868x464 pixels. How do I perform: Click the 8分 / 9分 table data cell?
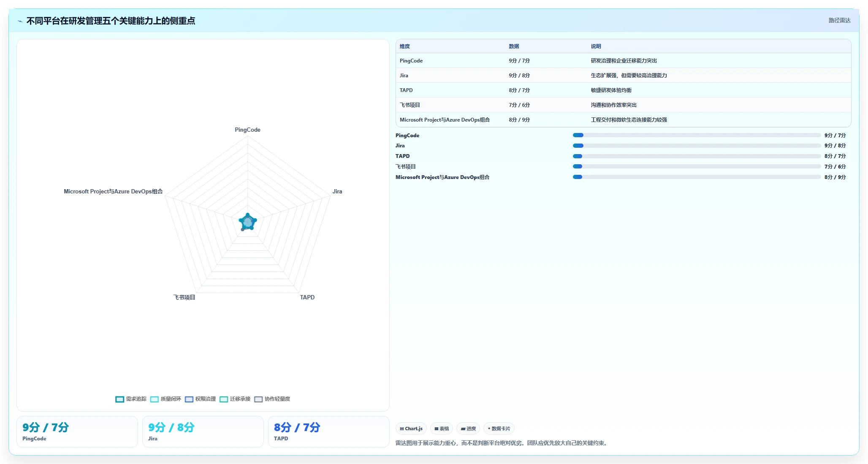519,120
